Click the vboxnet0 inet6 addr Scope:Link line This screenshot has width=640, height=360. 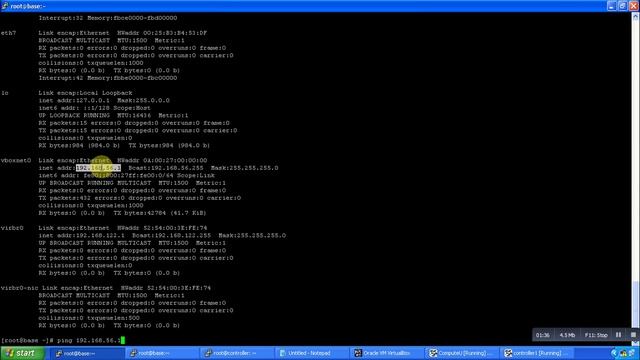127,176
